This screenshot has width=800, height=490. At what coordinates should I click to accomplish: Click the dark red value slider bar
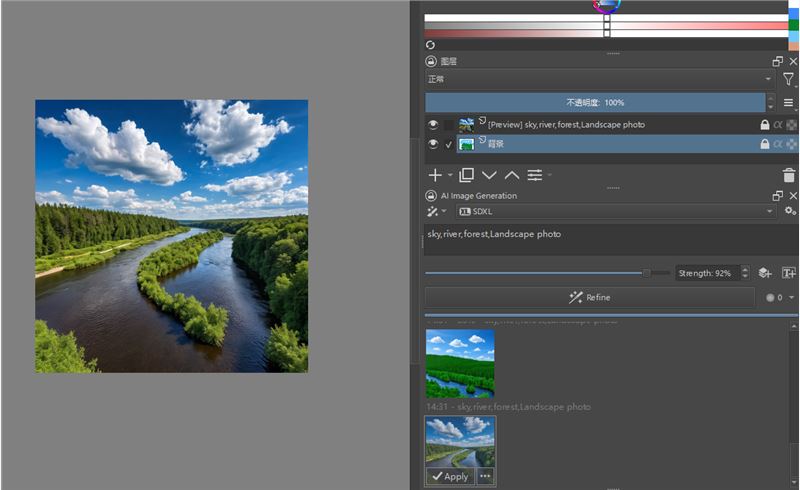tap(606, 33)
